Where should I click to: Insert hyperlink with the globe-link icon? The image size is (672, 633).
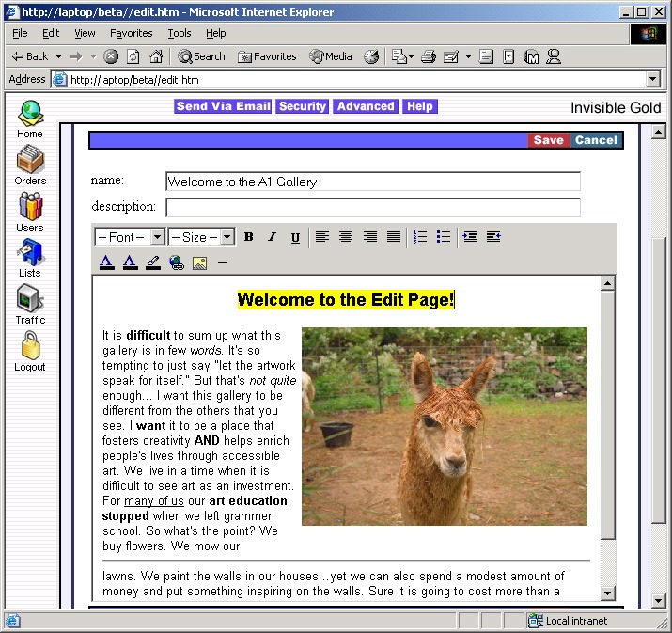pos(177,262)
